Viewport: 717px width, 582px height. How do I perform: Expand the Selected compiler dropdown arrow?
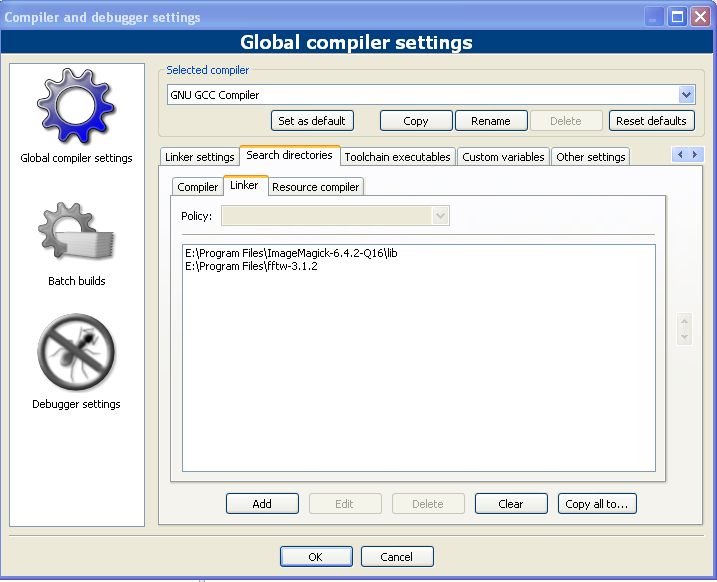coord(686,95)
